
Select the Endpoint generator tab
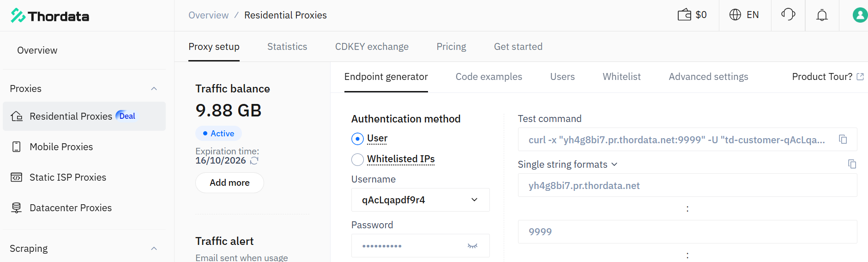[x=386, y=77]
